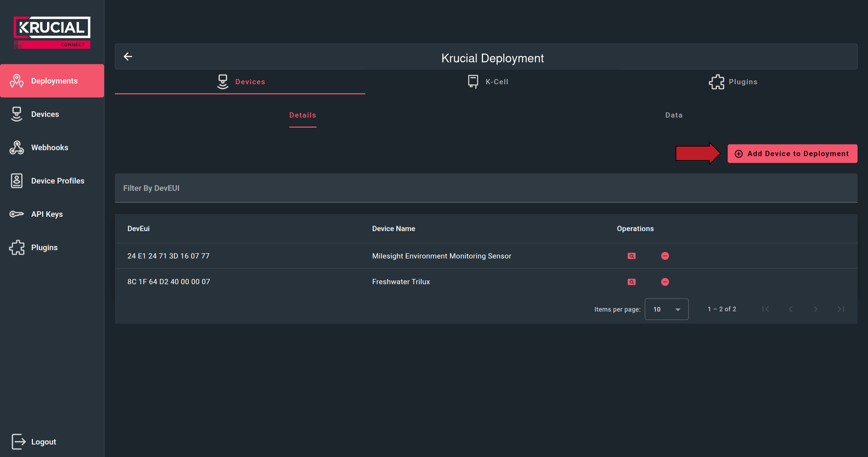Open the Webhooks page

tap(49, 147)
